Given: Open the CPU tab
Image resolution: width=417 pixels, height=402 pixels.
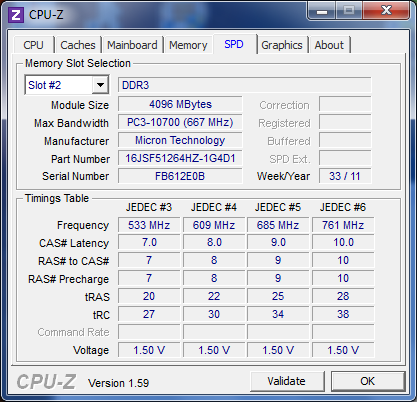Looking at the screenshot, I should pyautogui.click(x=33, y=45).
